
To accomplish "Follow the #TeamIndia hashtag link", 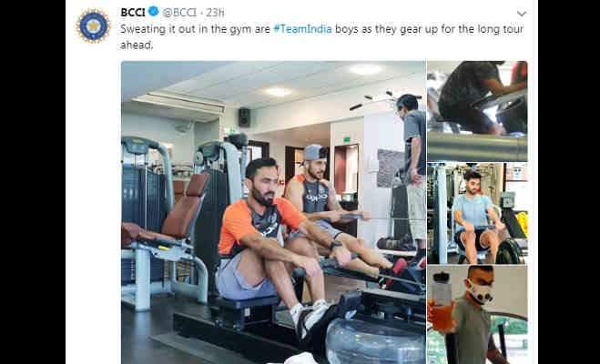I will pos(302,29).
